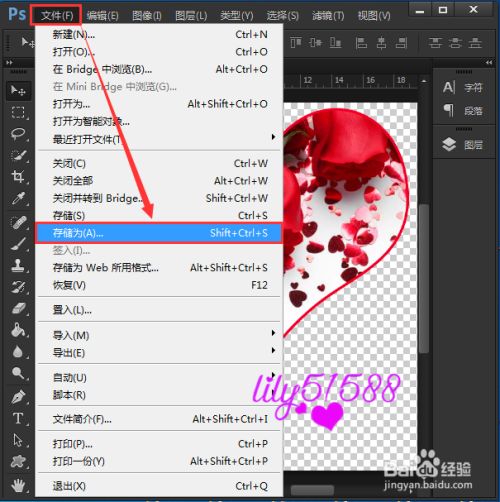Select the Crop tool
Image resolution: width=500 pixels, height=502 pixels.
coord(18,177)
